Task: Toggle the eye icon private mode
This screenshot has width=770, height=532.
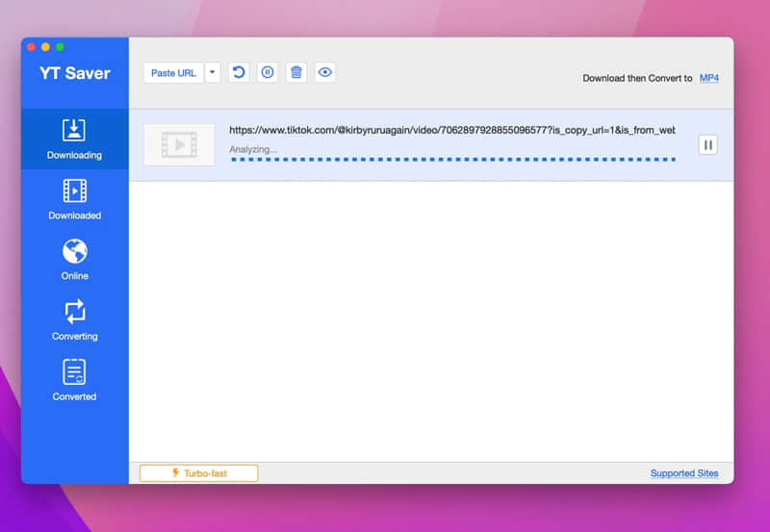Action: click(325, 72)
